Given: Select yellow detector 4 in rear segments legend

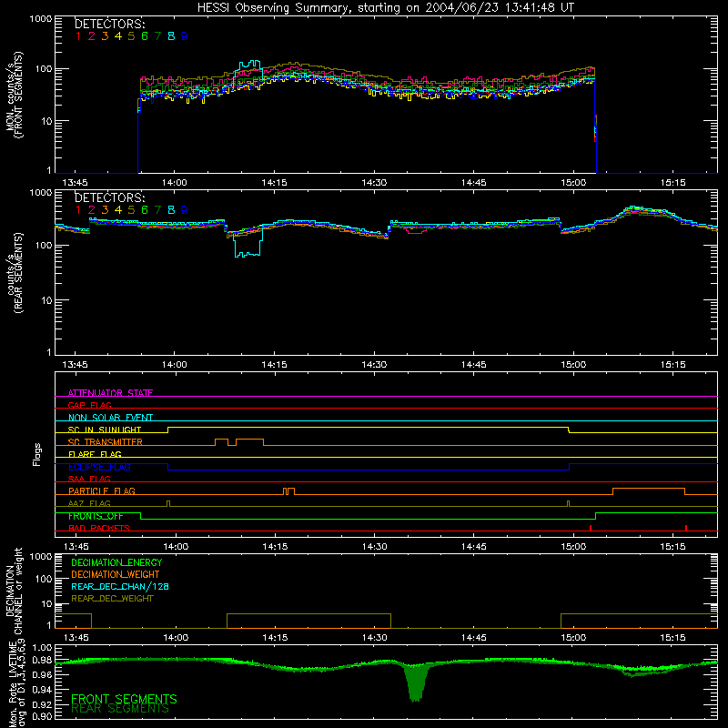Looking at the screenshot, I should (x=118, y=210).
